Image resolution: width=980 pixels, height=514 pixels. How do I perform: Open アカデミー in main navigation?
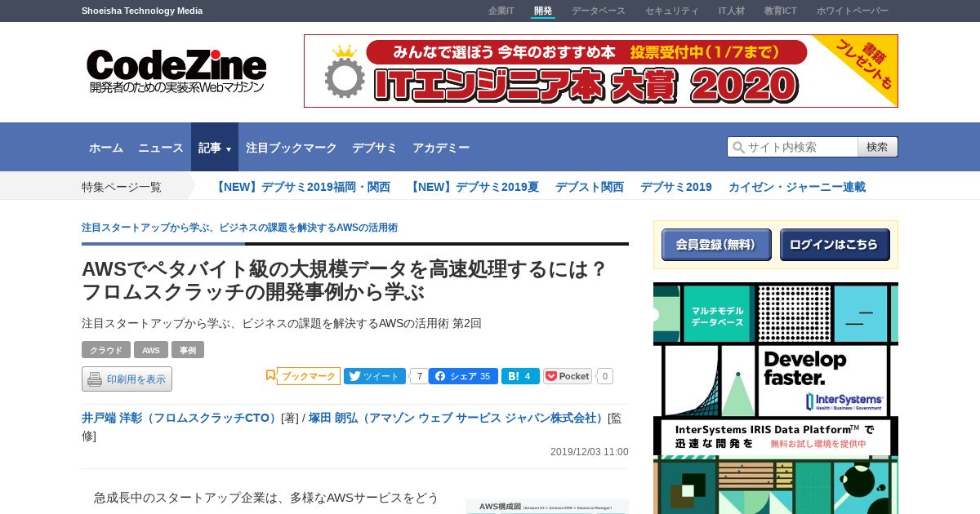[441, 148]
